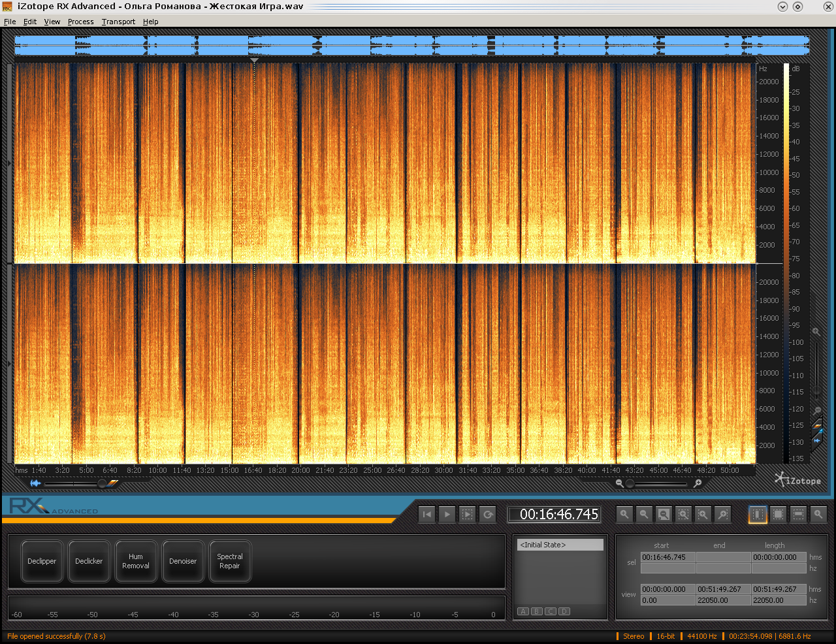The image size is (836, 644).
Task: Toggle loop playback
Action: click(487, 515)
